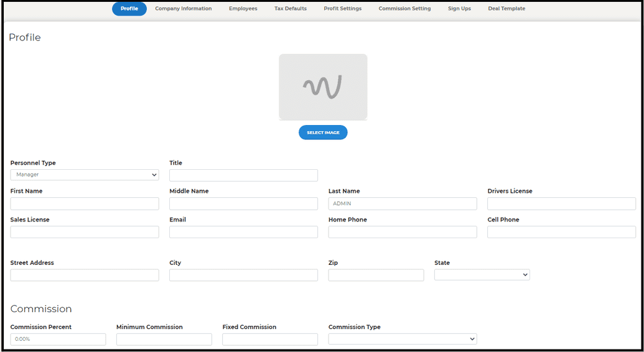Click the Drivers License field
Viewport: 644px width, 352px height.
pyautogui.click(x=561, y=203)
